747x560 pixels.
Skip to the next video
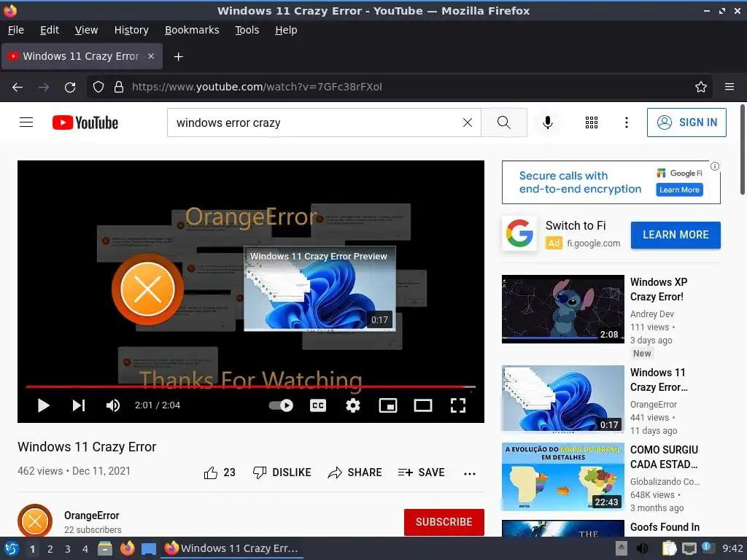tap(79, 405)
